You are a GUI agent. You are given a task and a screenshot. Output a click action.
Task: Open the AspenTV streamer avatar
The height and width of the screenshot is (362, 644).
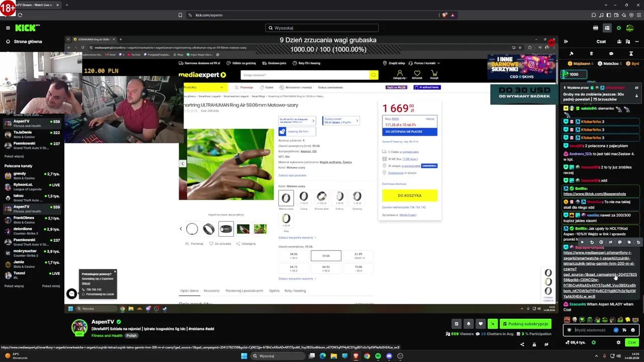pos(79,328)
